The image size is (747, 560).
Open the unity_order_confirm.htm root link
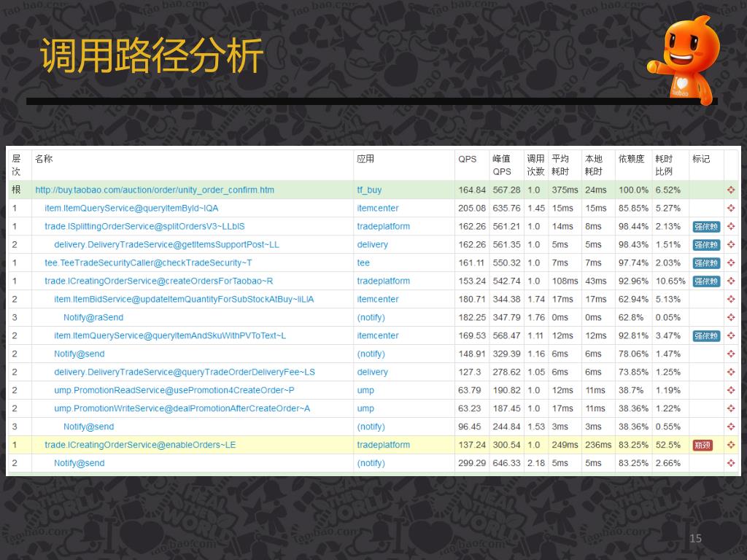tap(155, 190)
